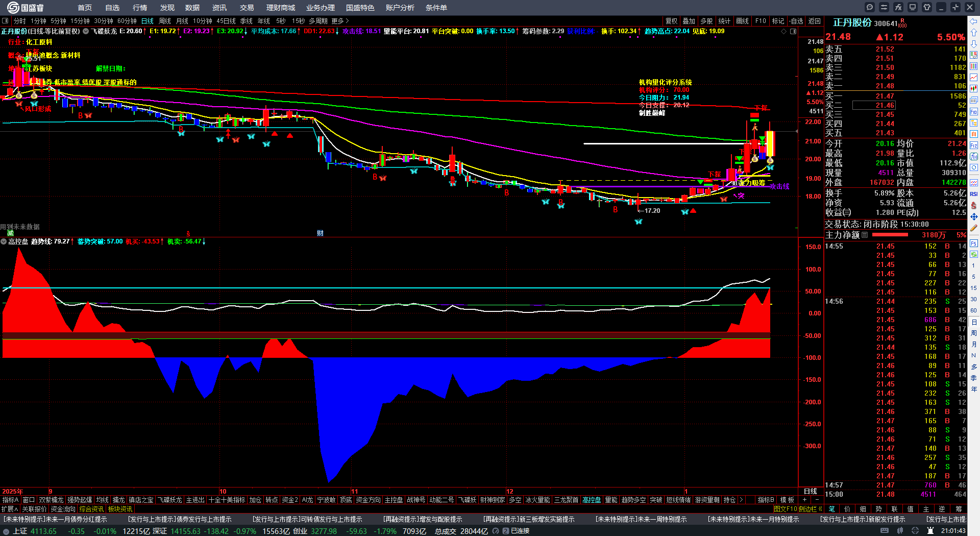Open the 交易 menu
The image size is (980, 536).
click(x=247, y=8)
